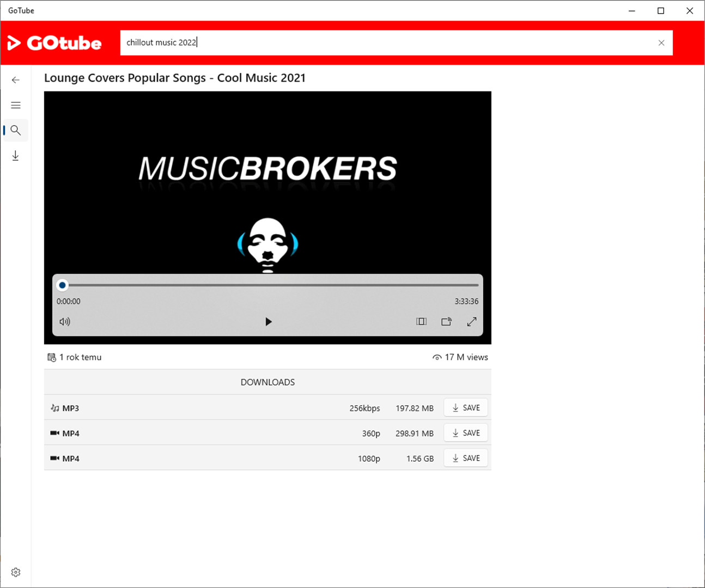Click the DOWNLOADS header
Viewport: 705px width, 588px height.
(268, 382)
